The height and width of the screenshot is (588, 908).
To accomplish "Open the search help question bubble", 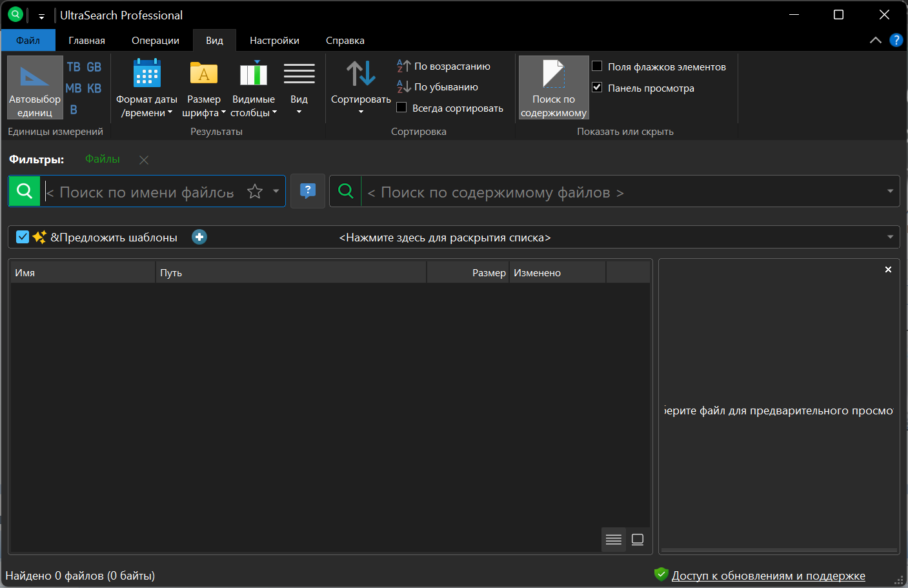I will (308, 191).
